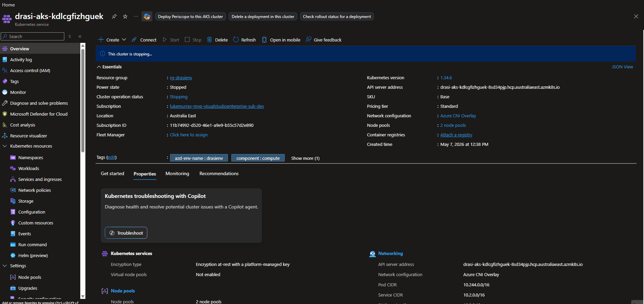Switch to Get started tab
Screen dimensions: 644x304
click(x=112, y=173)
